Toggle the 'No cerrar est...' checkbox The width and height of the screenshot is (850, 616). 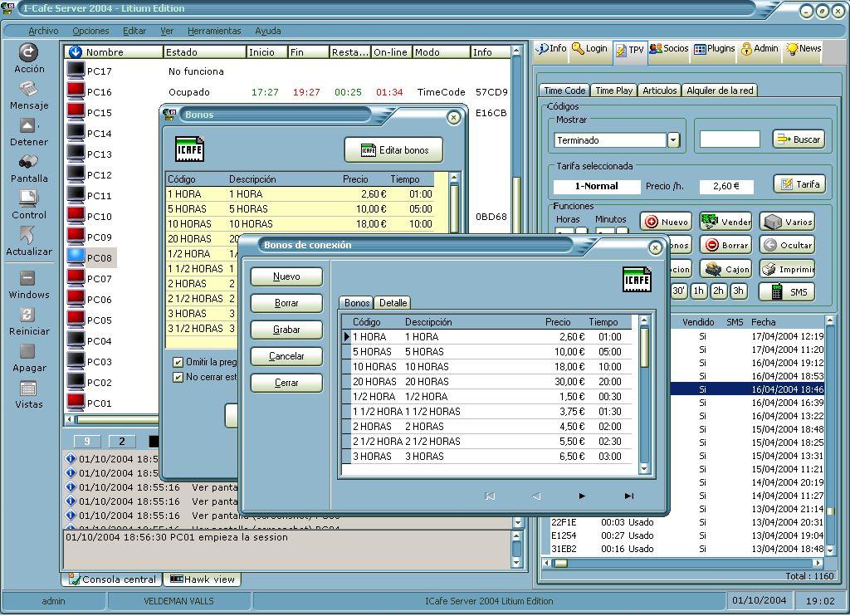[x=178, y=376]
